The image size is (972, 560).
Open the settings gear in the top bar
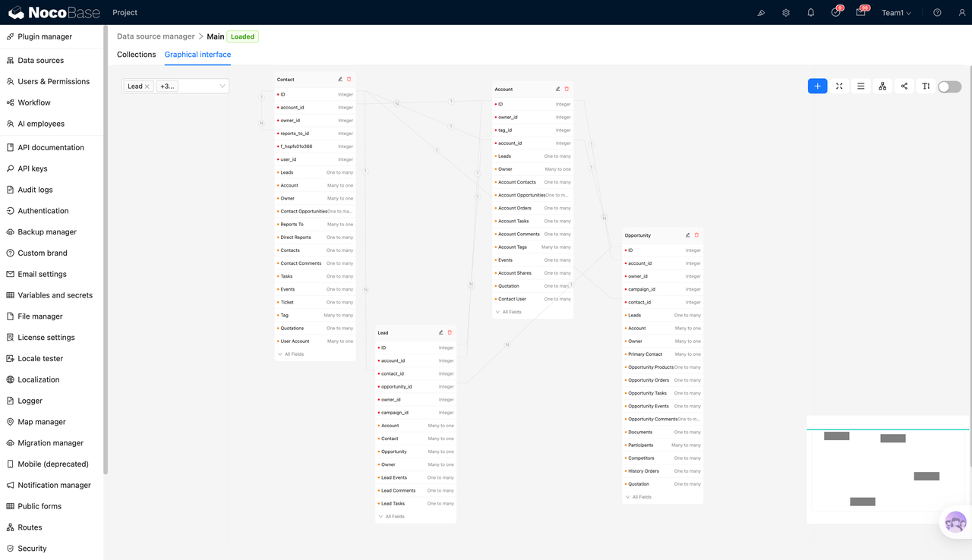point(785,12)
